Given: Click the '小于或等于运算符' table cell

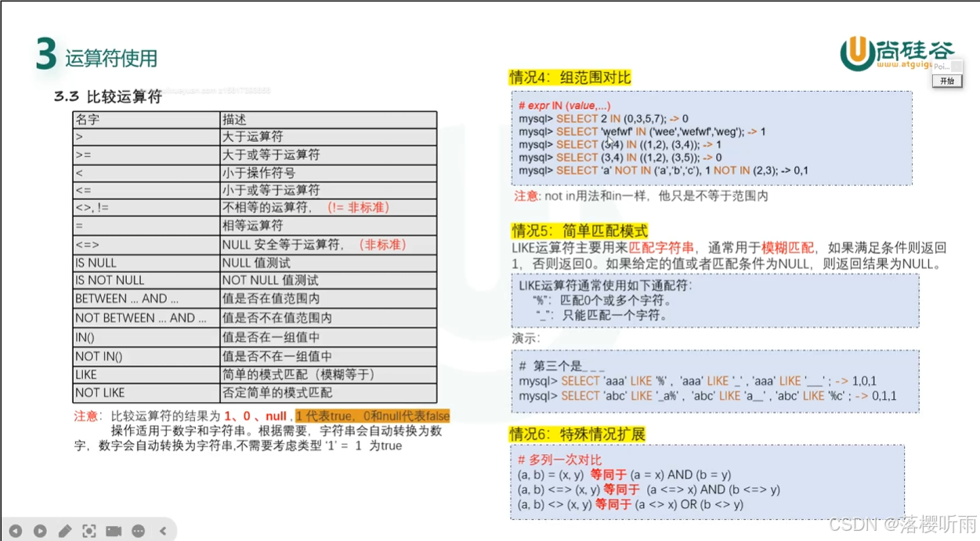Looking at the screenshot, I should coord(328,191).
